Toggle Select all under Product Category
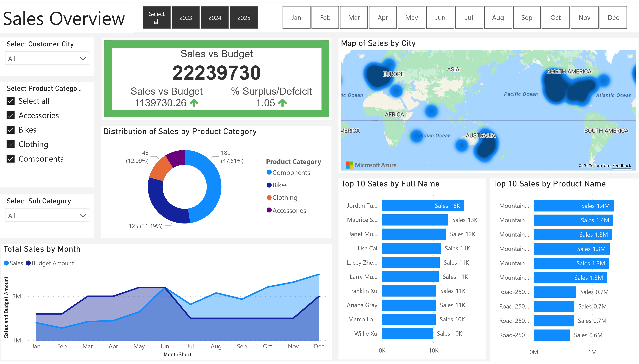This screenshot has height=364, width=639. pos(10,101)
